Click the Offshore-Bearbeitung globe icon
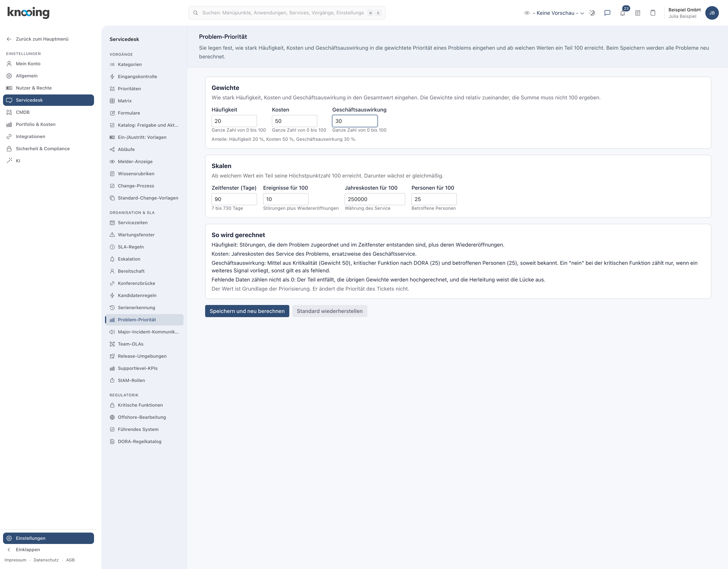The width and height of the screenshot is (728, 569). (x=112, y=417)
